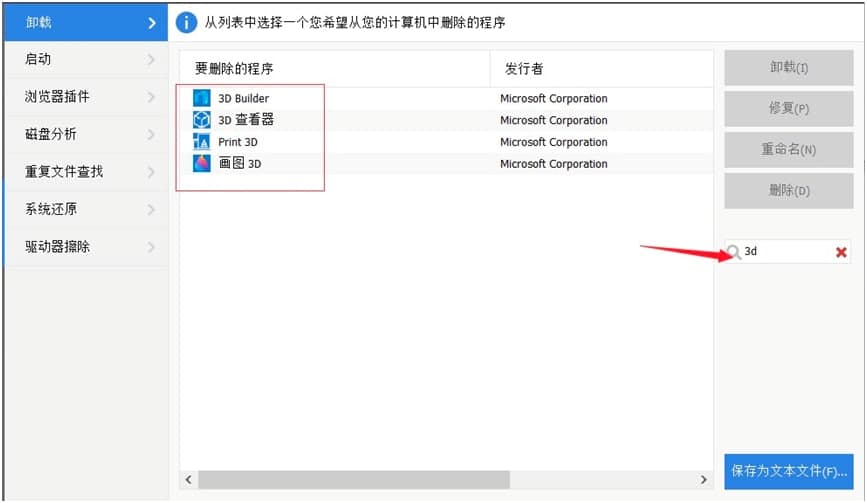Click Microsoft Corporation publisher of 画图 3D
The image size is (867, 503).
pos(553,164)
